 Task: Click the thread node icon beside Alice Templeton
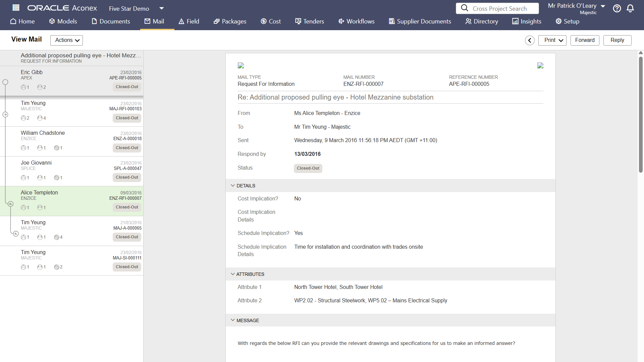[10, 204]
